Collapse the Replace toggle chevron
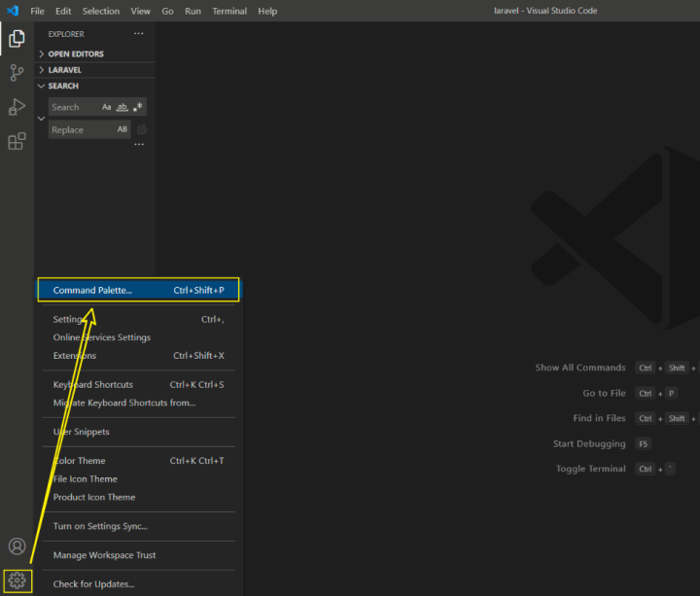The height and width of the screenshot is (596, 700). (x=41, y=119)
